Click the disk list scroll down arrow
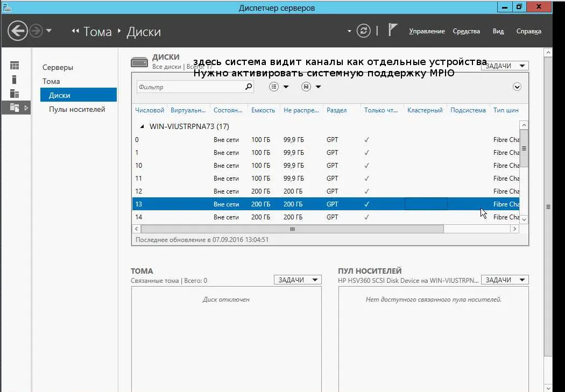565x392 pixels. [x=524, y=219]
